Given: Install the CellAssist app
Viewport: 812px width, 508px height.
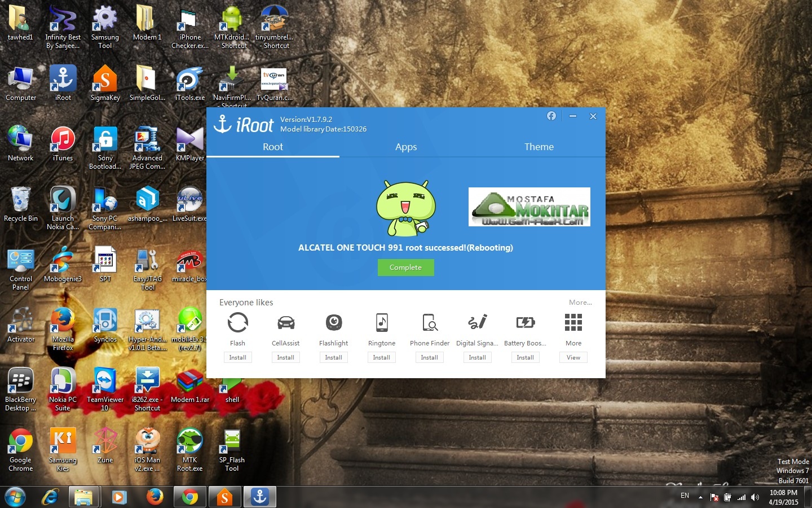Looking at the screenshot, I should (286, 357).
